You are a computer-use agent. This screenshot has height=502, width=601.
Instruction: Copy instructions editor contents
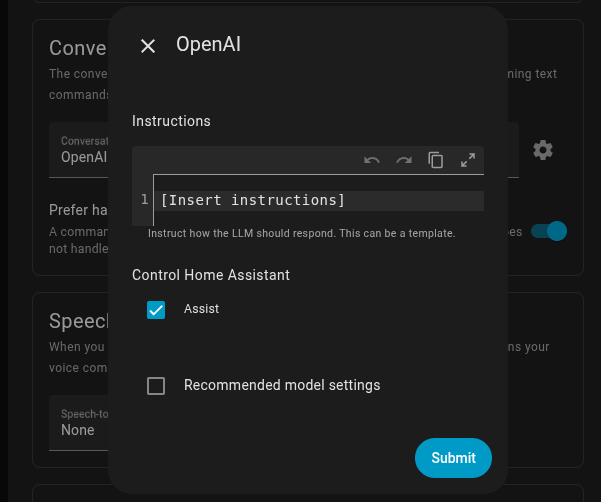[x=436, y=160]
